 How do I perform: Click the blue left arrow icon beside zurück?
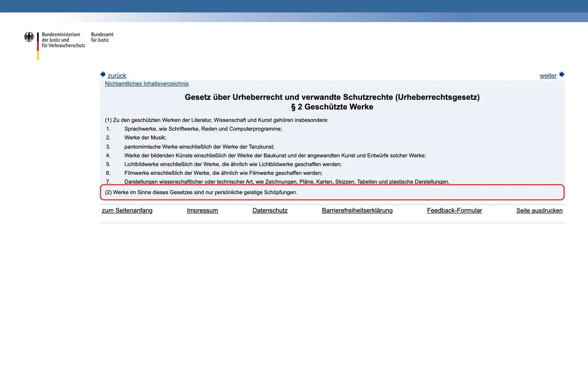[103, 74]
